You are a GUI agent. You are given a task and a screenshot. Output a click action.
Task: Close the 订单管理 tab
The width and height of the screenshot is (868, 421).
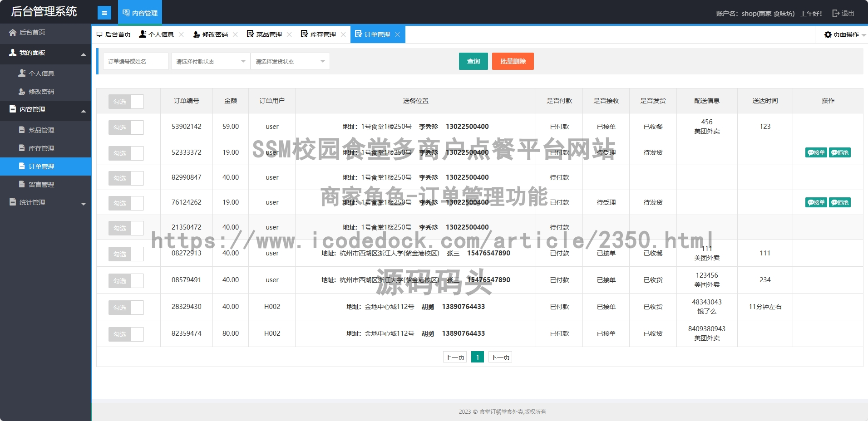[397, 34]
